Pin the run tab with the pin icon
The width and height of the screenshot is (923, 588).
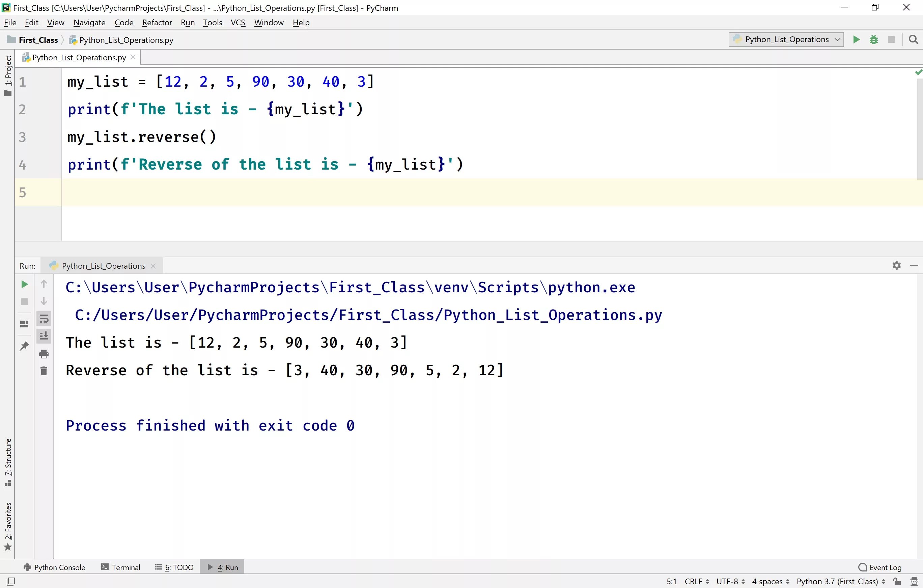coord(24,346)
